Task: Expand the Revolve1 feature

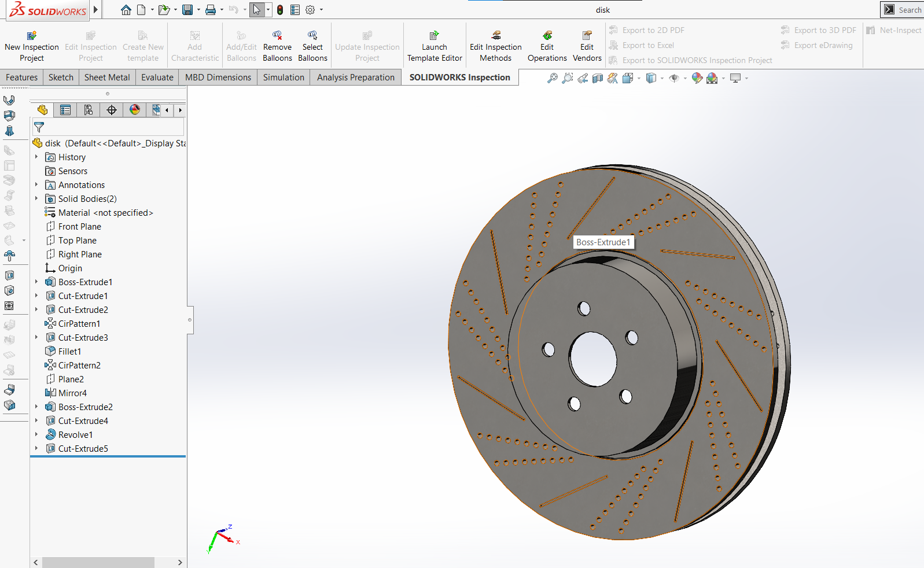Action: [x=36, y=434]
